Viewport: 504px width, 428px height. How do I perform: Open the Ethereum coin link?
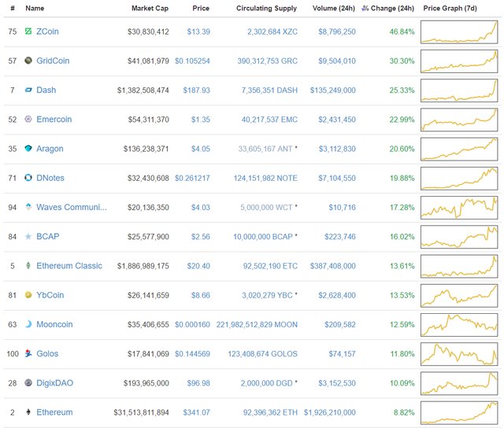[54, 412]
